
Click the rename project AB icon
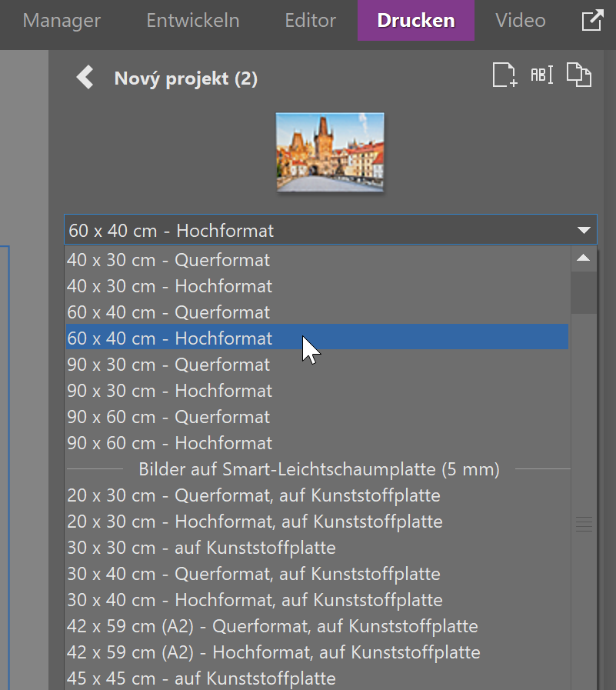tap(541, 75)
